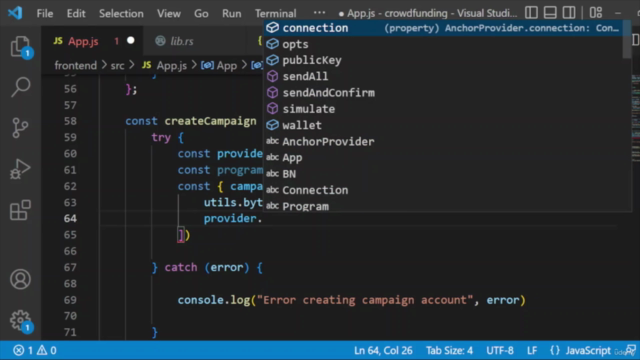This screenshot has height=360, width=640.
Task: Open the Search view icon
Action: point(20,87)
